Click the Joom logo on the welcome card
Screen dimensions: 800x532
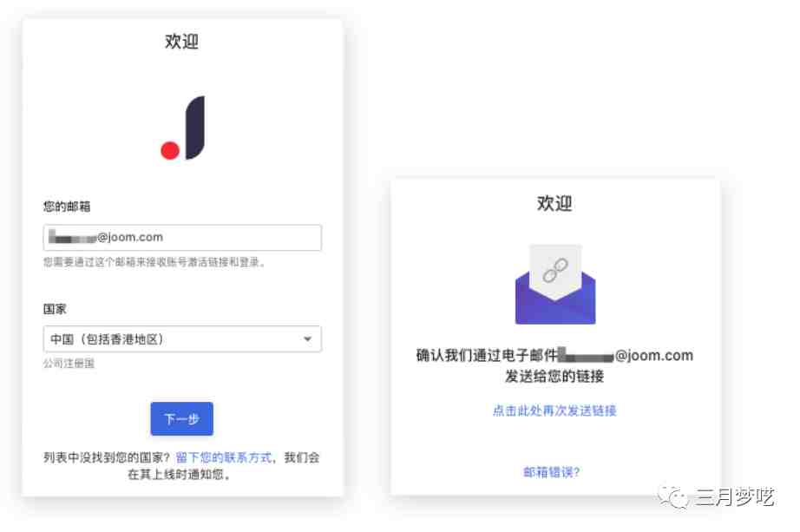(183, 128)
